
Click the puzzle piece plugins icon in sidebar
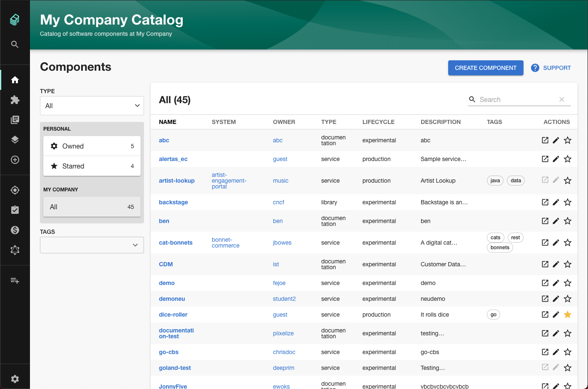(15, 100)
